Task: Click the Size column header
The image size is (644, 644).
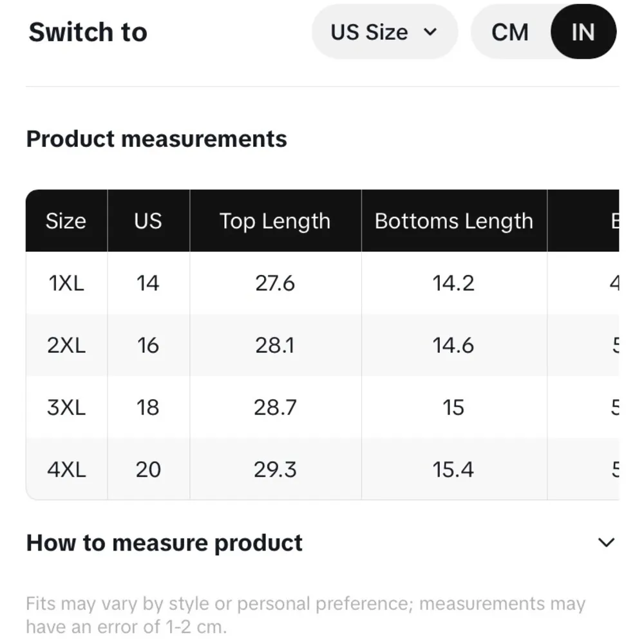Action: pos(66,221)
